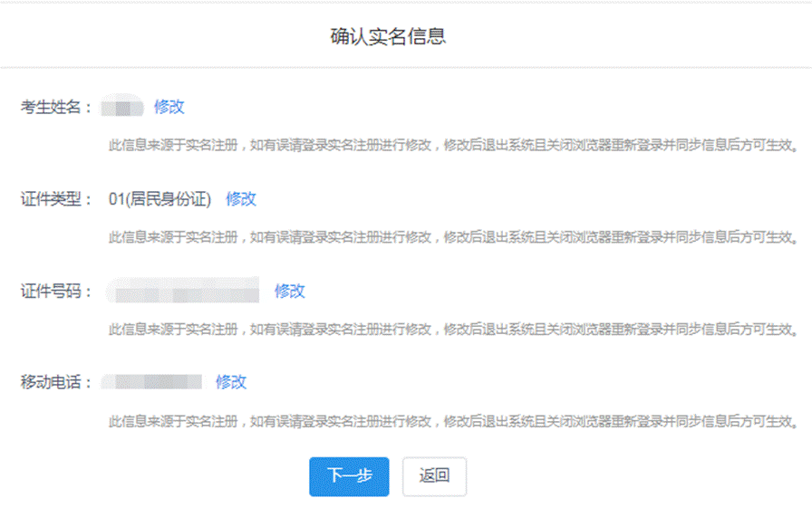The height and width of the screenshot is (517, 812).
Task: Click 修改 link beside 01(居民身份证)
Action: pos(241,199)
